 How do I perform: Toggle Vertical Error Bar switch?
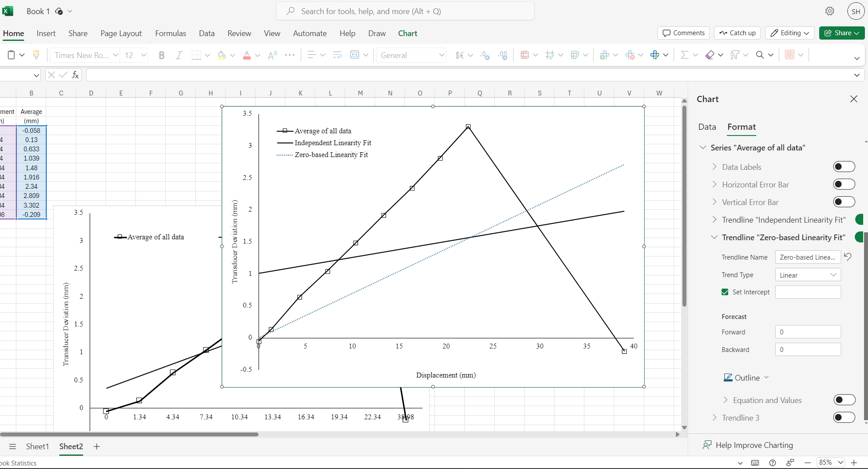pyautogui.click(x=844, y=202)
